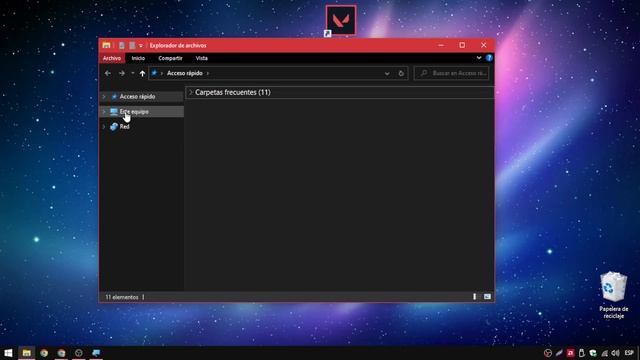Click the USB safely remove tray icon
This screenshot has height=360, width=640.
(x=582, y=353)
